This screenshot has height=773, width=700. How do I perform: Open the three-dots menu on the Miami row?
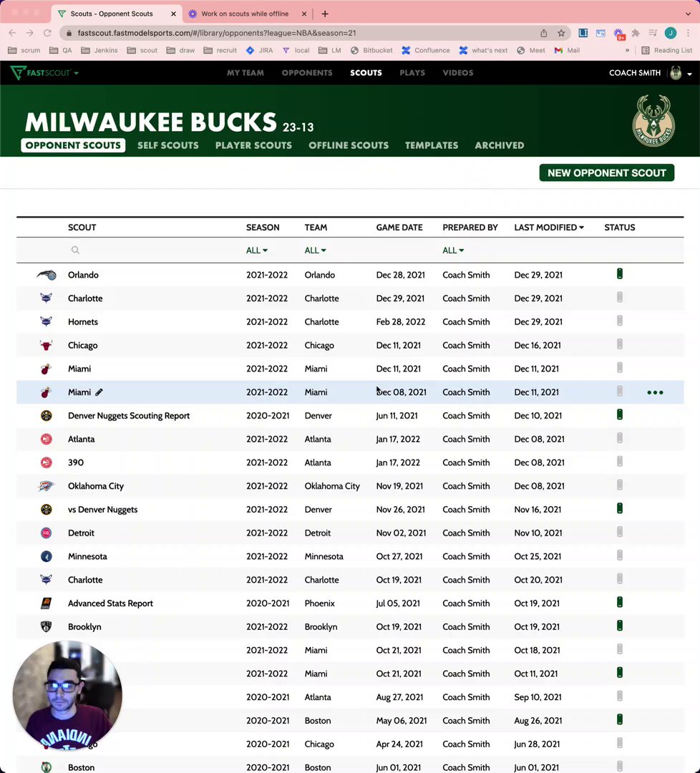click(x=655, y=392)
